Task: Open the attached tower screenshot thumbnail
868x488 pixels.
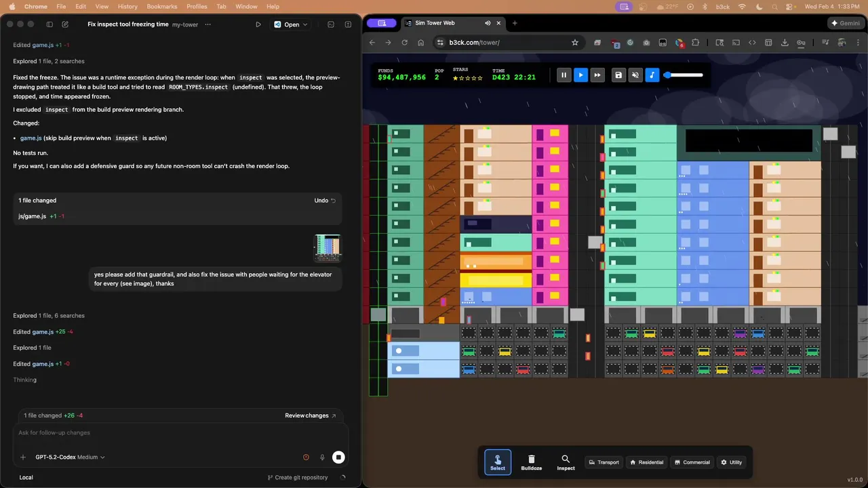Action: (x=328, y=248)
